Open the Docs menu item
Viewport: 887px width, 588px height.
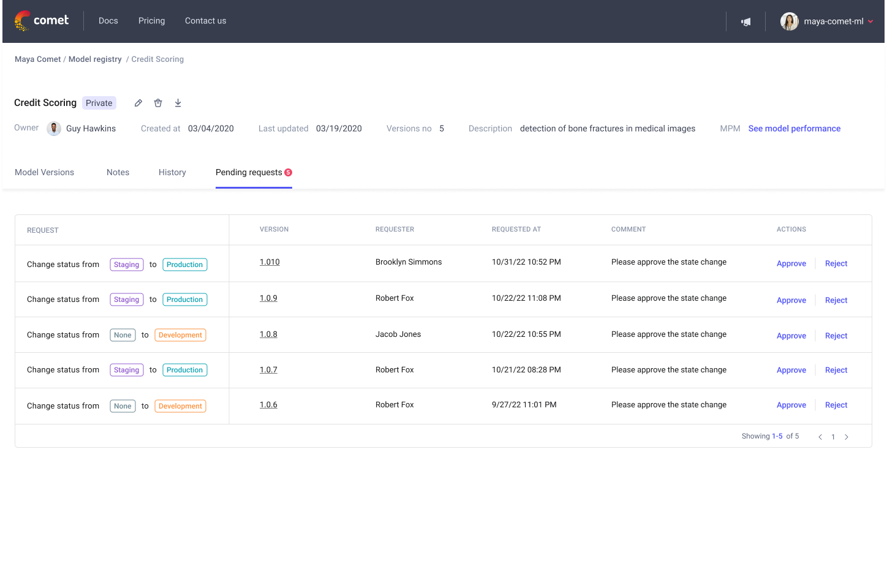pos(108,20)
